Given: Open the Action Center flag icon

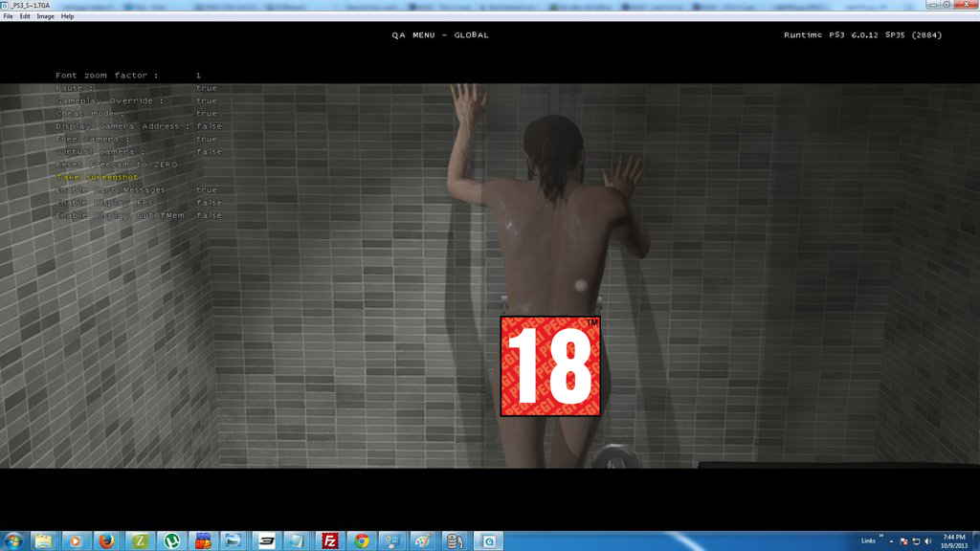Looking at the screenshot, I should pyautogui.click(x=903, y=541).
